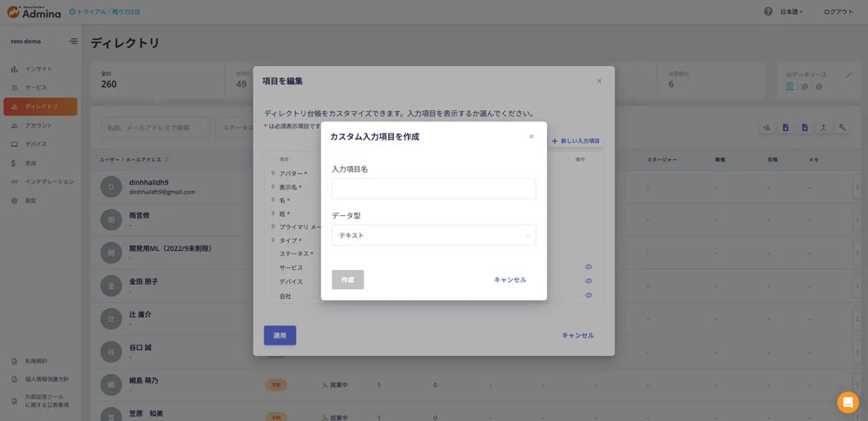Image resolution: width=868 pixels, height=421 pixels.
Task: Focus the 入力項目名 text field
Action: (434, 188)
